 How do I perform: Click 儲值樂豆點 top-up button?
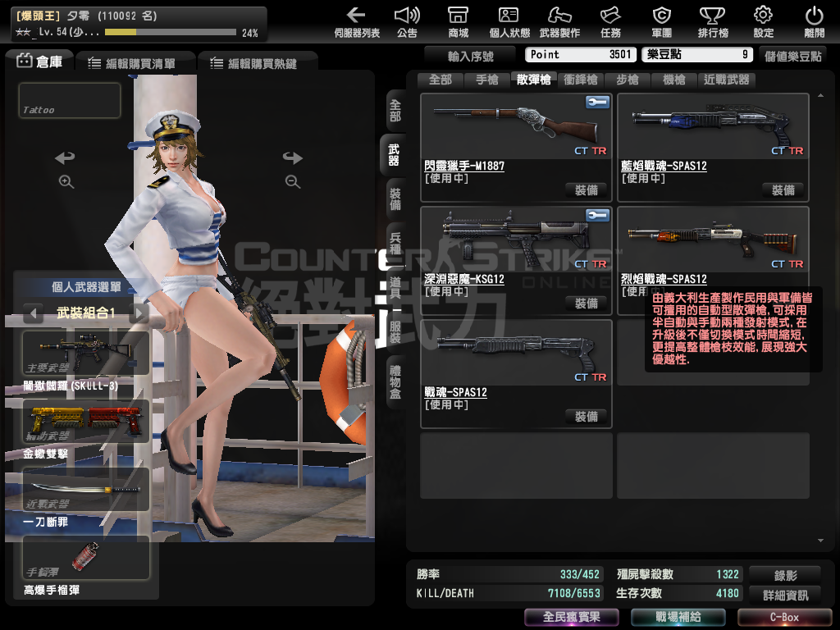[x=793, y=56]
